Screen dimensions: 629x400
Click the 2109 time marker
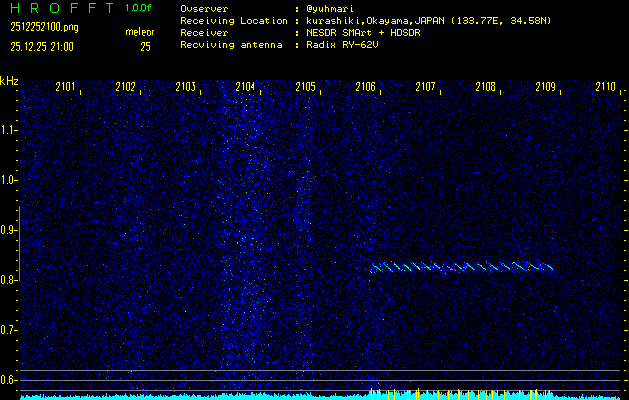pyautogui.click(x=546, y=87)
